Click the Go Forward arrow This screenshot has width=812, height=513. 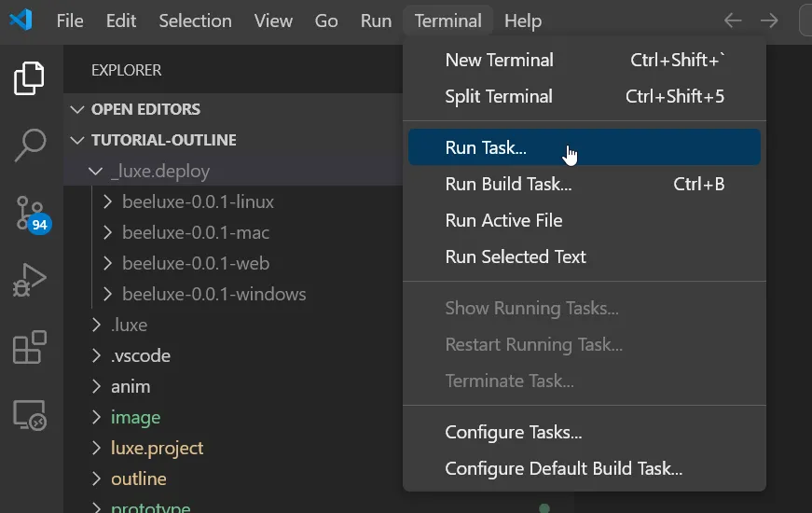pyautogui.click(x=769, y=21)
